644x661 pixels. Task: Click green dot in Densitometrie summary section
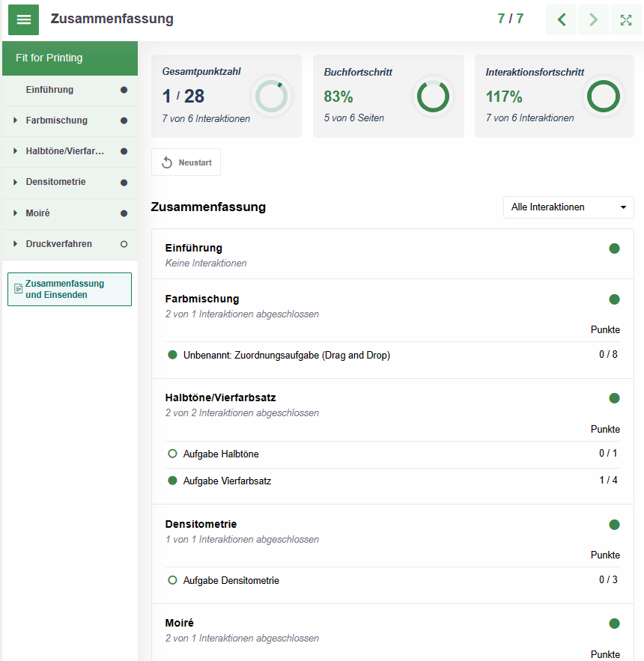pos(614,525)
